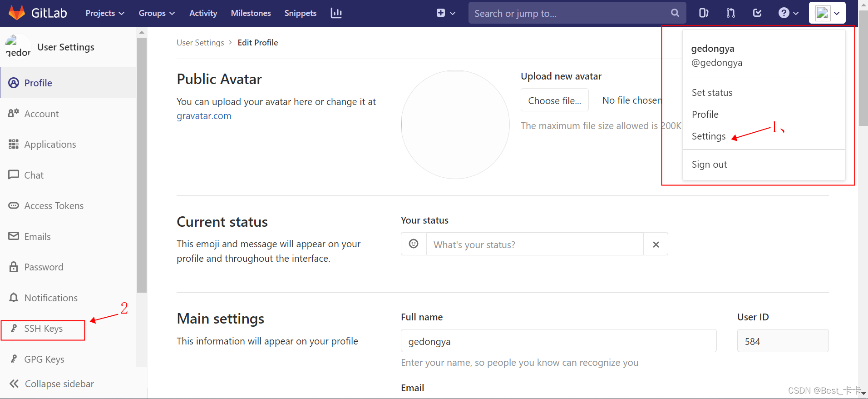Click the Password lock icon
Screen dimensions: 868x399
click(14, 267)
